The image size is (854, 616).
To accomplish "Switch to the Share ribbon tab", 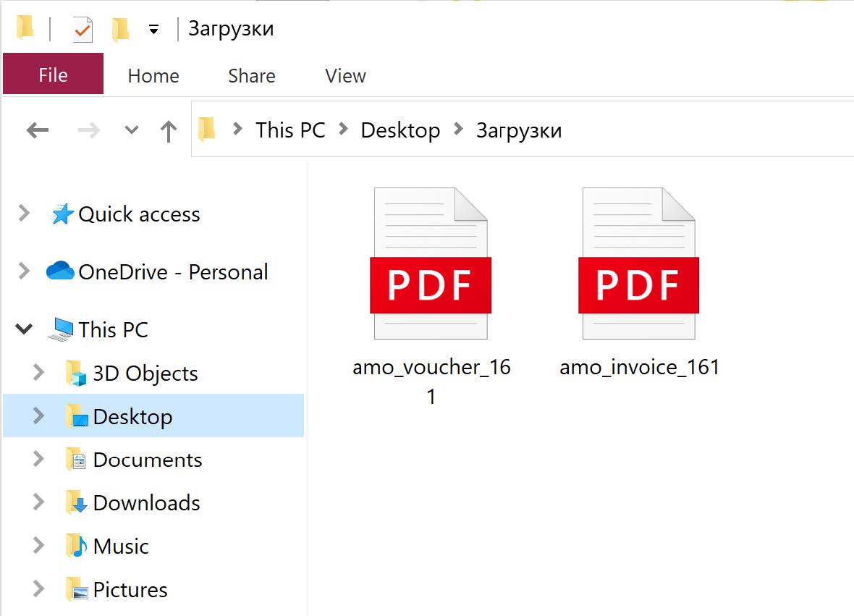I will point(251,76).
